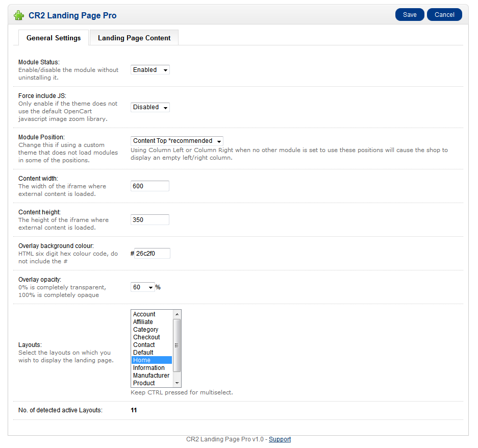Select Category in the Layouts list
Image resolution: width=478 pixels, height=448 pixels.
152,330
